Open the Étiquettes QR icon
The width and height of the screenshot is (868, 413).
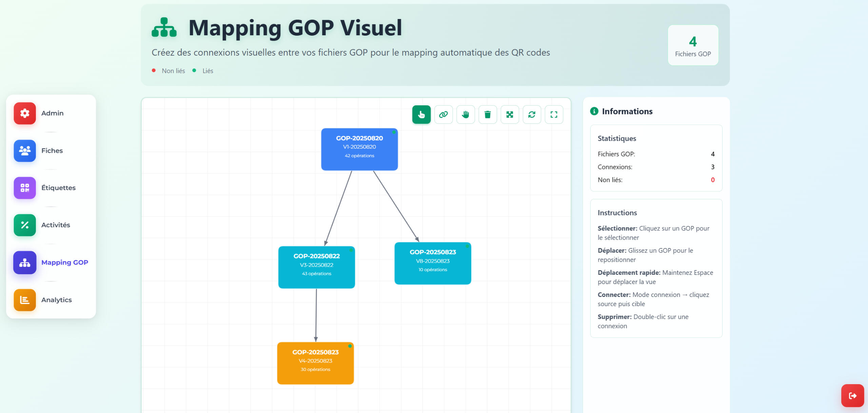tap(25, 188)
